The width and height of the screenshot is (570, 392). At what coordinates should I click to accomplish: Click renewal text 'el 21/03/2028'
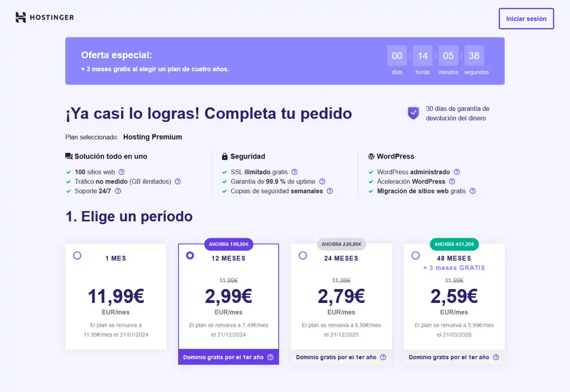click(x=454, y=335)
